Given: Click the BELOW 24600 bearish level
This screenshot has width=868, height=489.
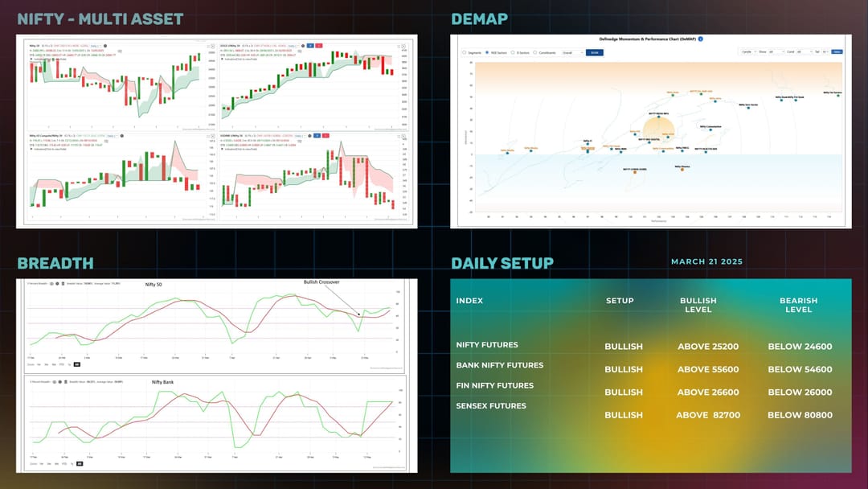Looking at the screenshot, I should (x=800, y=347).
